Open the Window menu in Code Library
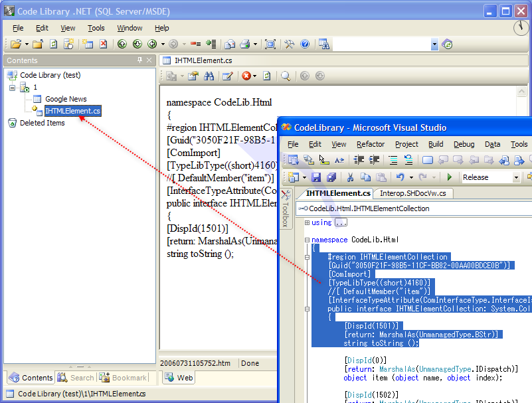 (130, 28)
